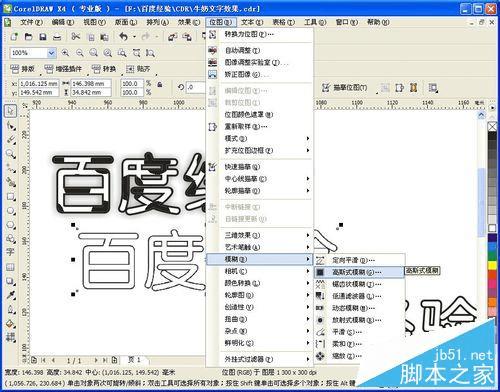Click the vertical scrollbar up arrow

pyautogui.click(x=481, y=115)
